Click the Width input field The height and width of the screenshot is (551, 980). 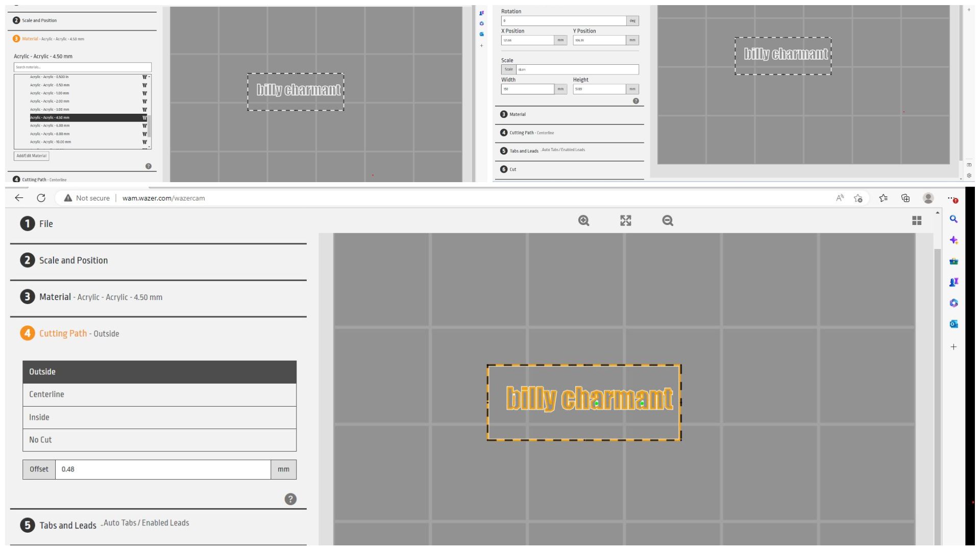pos(528,89)
